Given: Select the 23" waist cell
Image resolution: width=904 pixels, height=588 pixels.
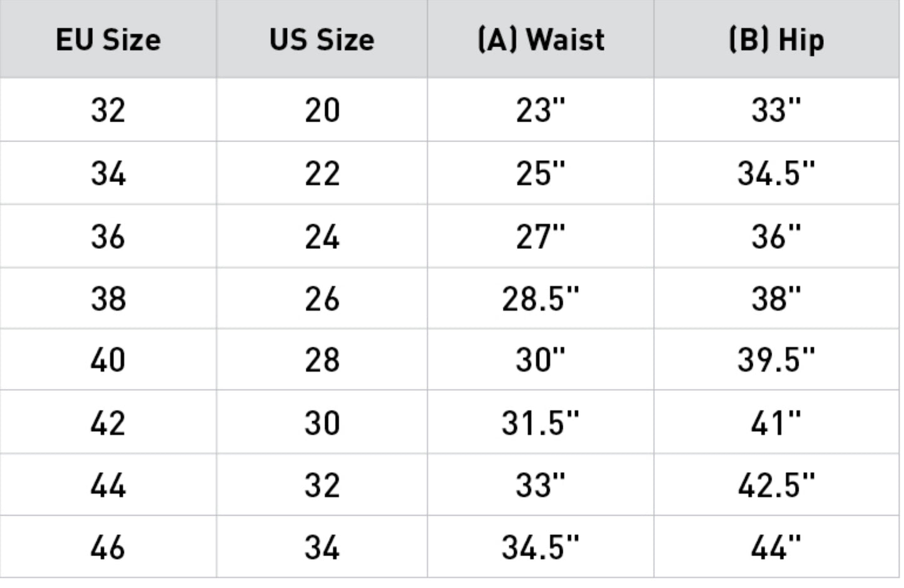Looking at the screenshot, I should [x=541, y=110].
